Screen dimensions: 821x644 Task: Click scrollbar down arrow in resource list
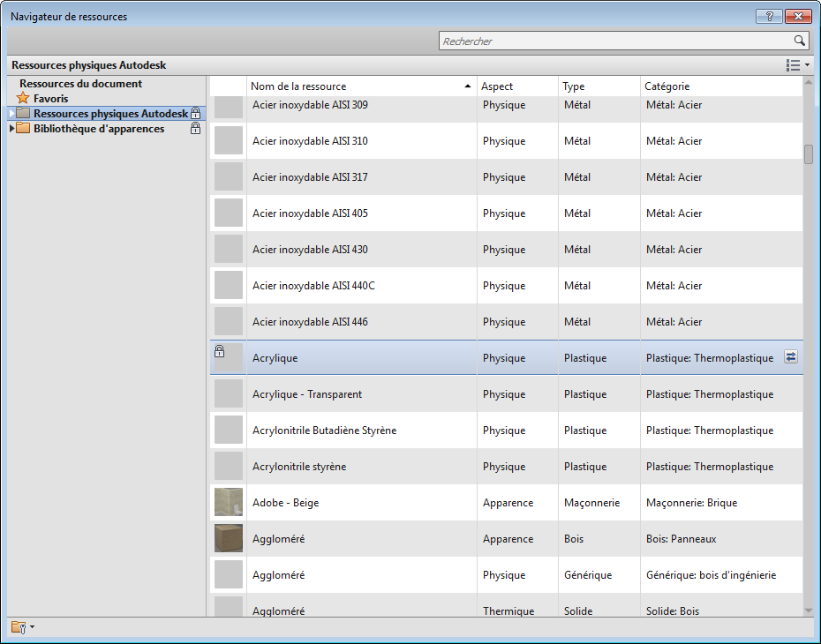(x=808, y=610)
